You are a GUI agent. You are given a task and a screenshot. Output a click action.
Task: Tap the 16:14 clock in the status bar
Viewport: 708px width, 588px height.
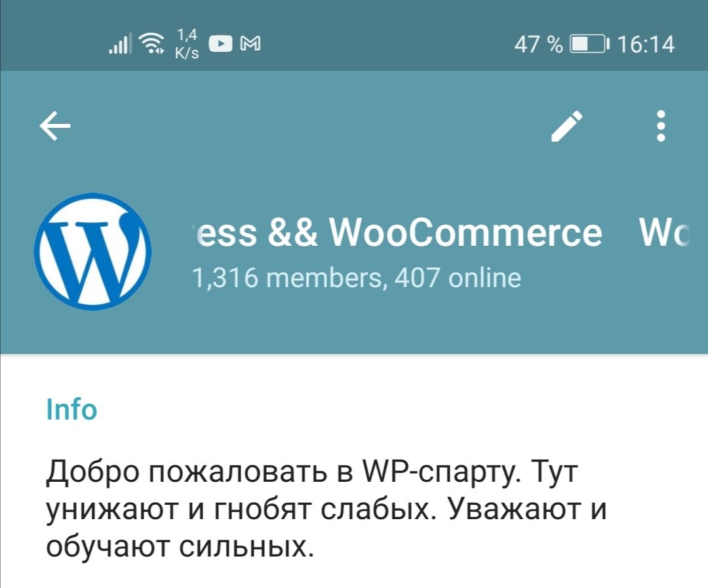click(x=646, y=45)
